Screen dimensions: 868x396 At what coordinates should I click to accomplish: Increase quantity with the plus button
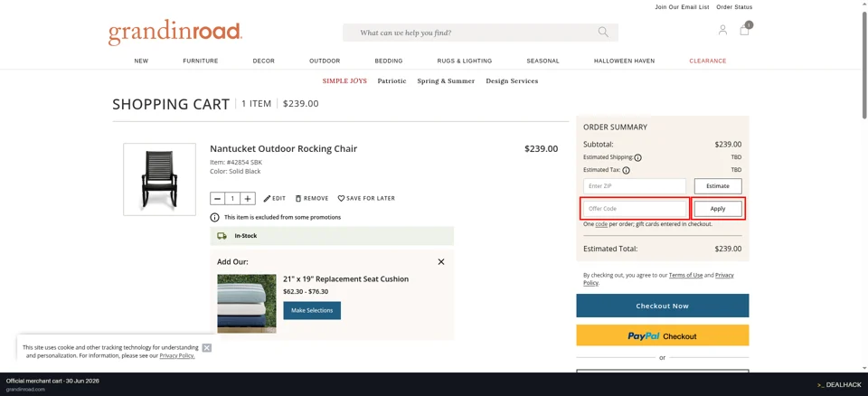(248, 198)
